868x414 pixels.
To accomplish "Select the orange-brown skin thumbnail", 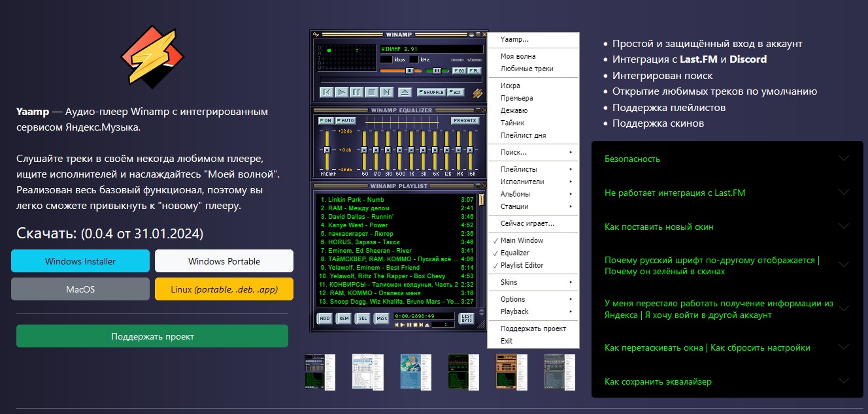I will pyautogui.click(x=511, y=372).
